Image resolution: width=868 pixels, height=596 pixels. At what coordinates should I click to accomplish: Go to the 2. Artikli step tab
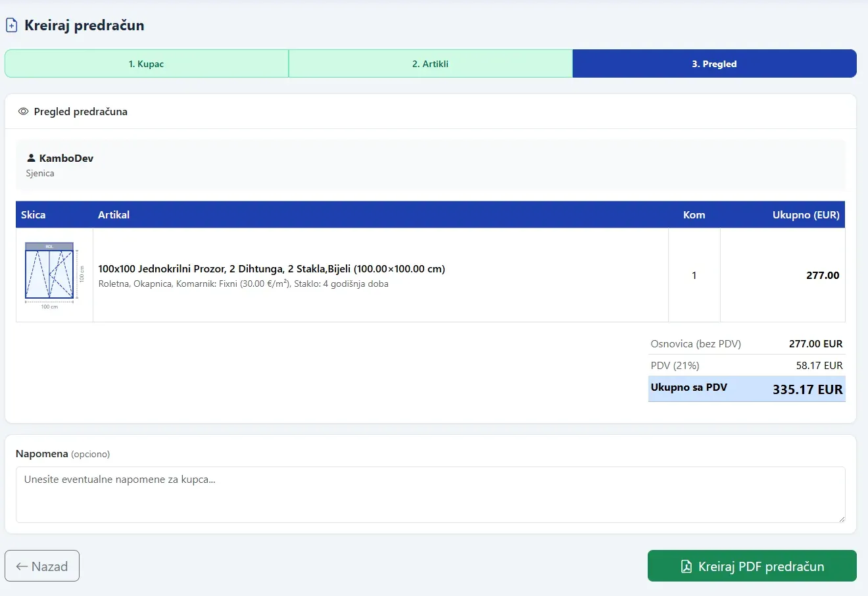431,64
